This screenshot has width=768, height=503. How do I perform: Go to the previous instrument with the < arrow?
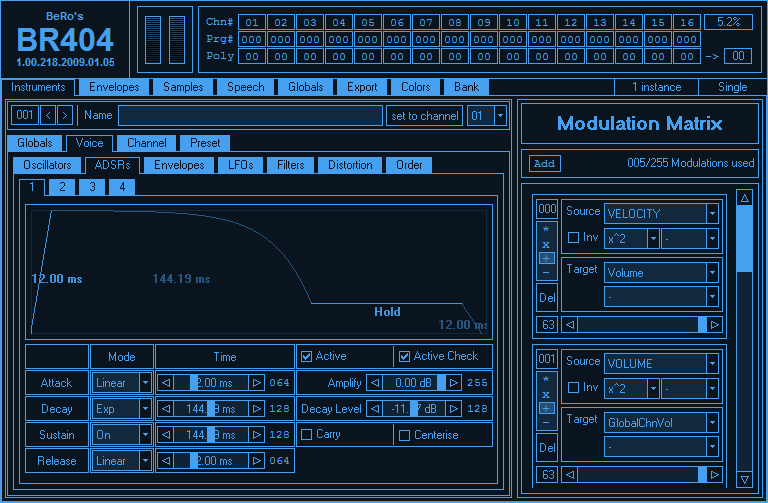click(x=47, y=116)
